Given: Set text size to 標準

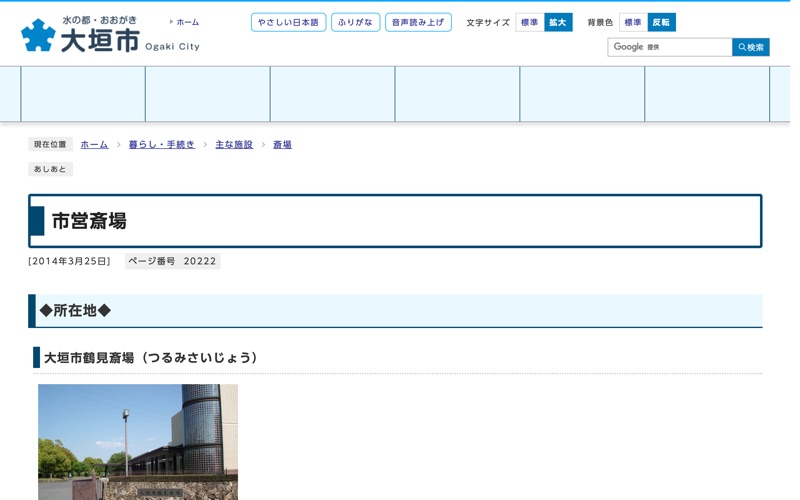Looking at the screenshot, I should coord(530,22).
